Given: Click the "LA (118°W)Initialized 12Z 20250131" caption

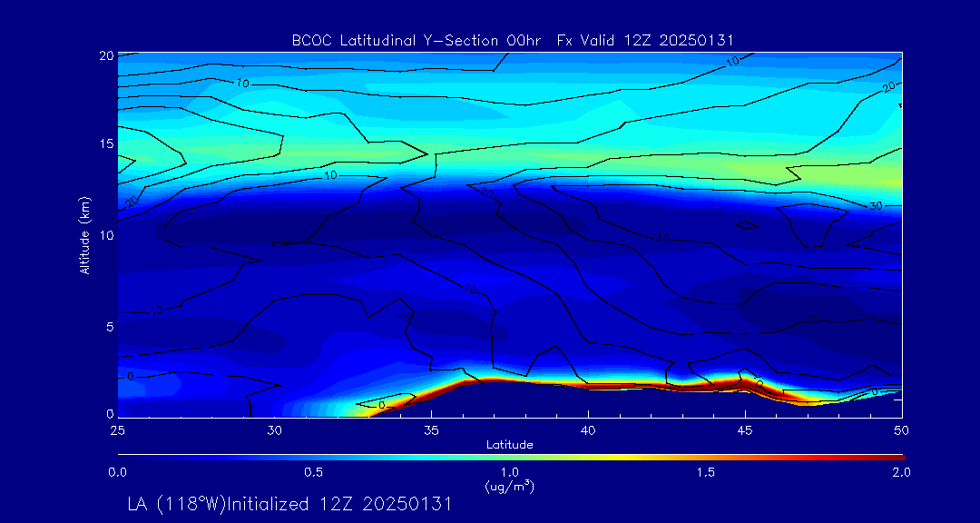Looking at the screenshot, I should [x=289, y=504].
